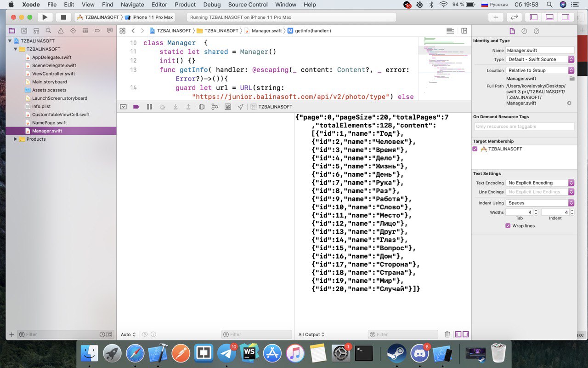Expand the Products group triangle
The width and height of the screenshot is (588, 368).
16,139
